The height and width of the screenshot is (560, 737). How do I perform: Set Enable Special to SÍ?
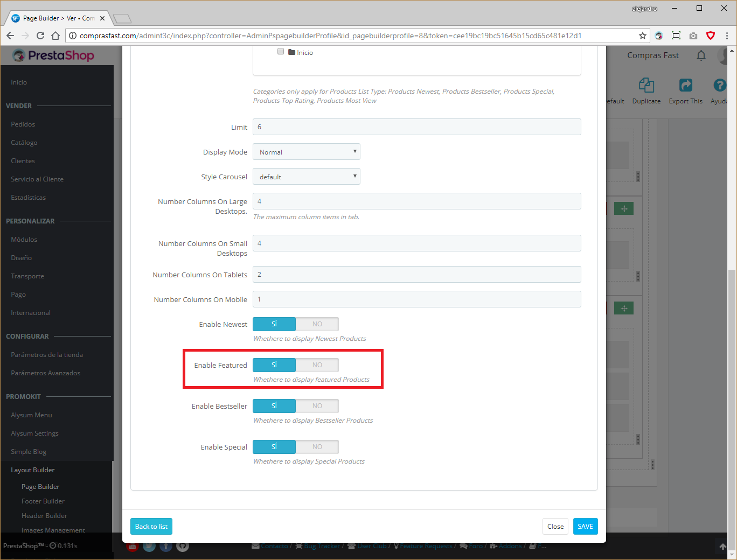(x=274, y=447)
